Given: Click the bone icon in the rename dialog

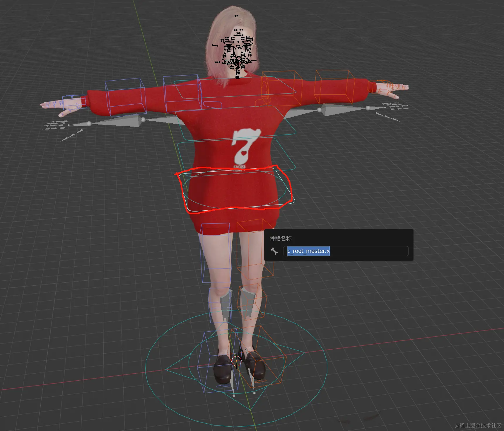Looking at the screenshot, I should click(x=275, y=251).
